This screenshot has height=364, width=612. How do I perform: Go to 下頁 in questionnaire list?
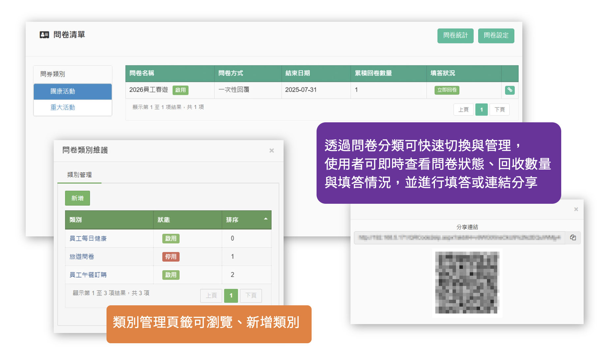(x=499, y=109)
